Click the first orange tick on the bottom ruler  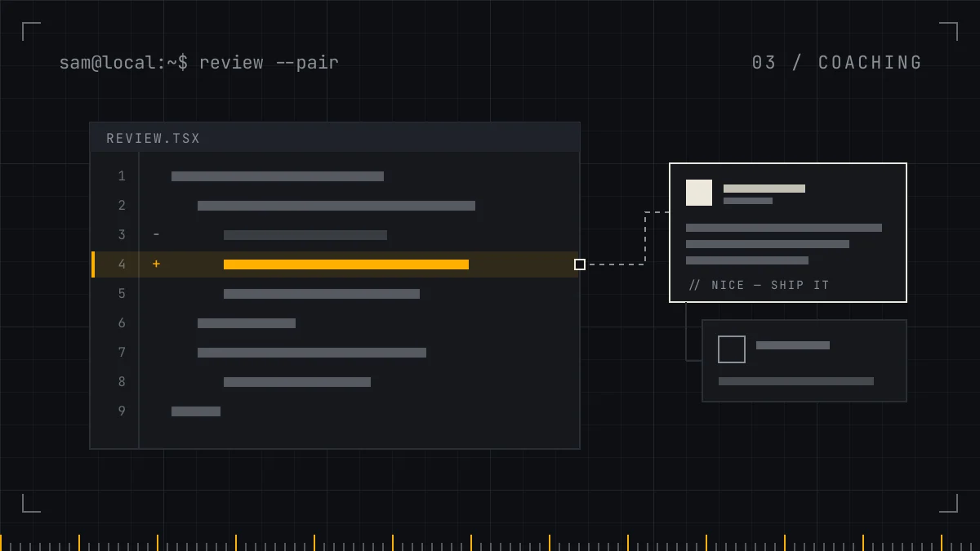(x=1, y=543)
